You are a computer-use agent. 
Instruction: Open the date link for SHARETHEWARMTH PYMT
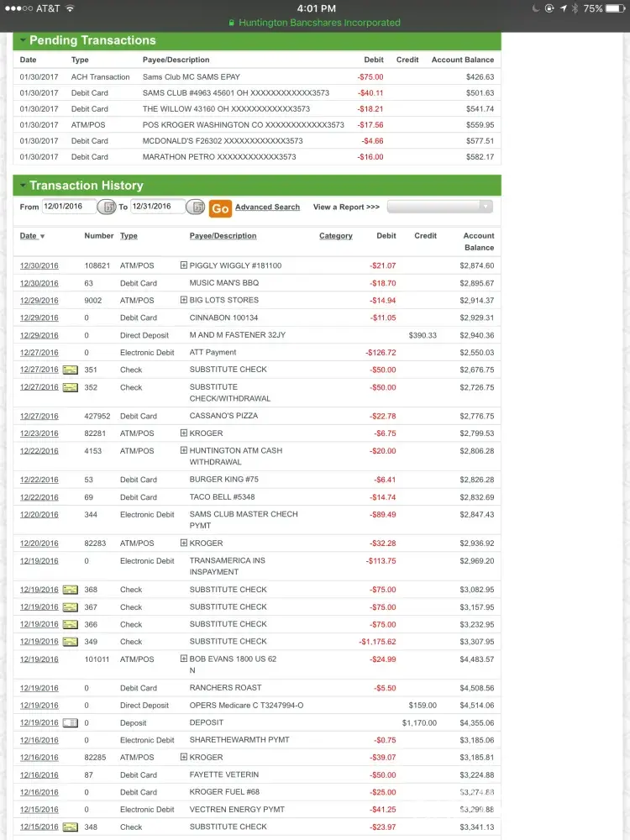point(39,740)
